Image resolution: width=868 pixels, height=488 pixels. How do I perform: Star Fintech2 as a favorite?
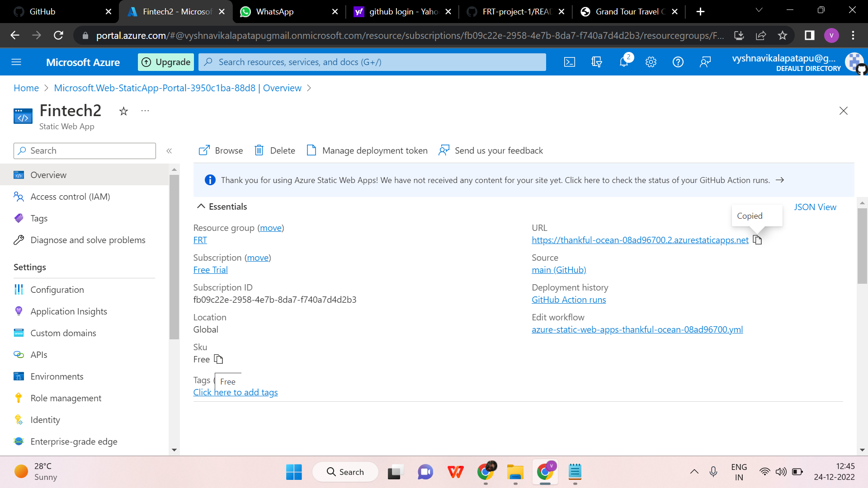pyautogui.click(x=123, y=111)
